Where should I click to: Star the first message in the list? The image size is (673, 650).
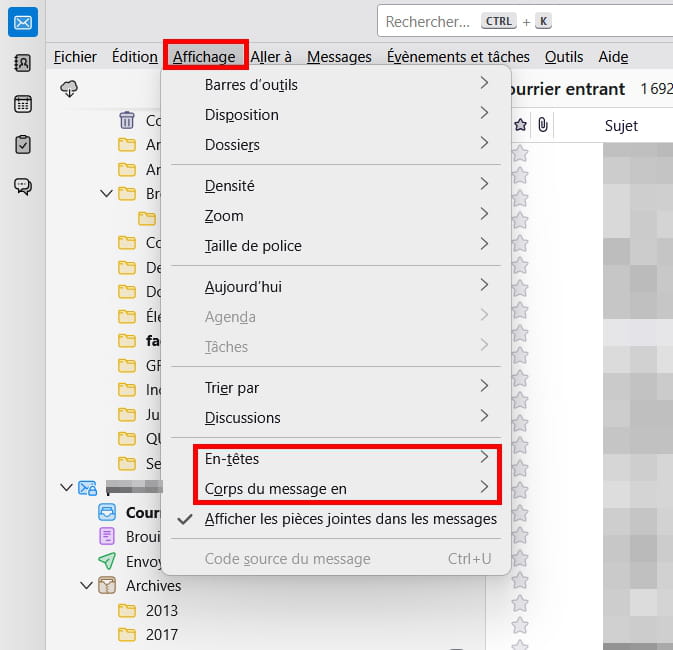520,153
